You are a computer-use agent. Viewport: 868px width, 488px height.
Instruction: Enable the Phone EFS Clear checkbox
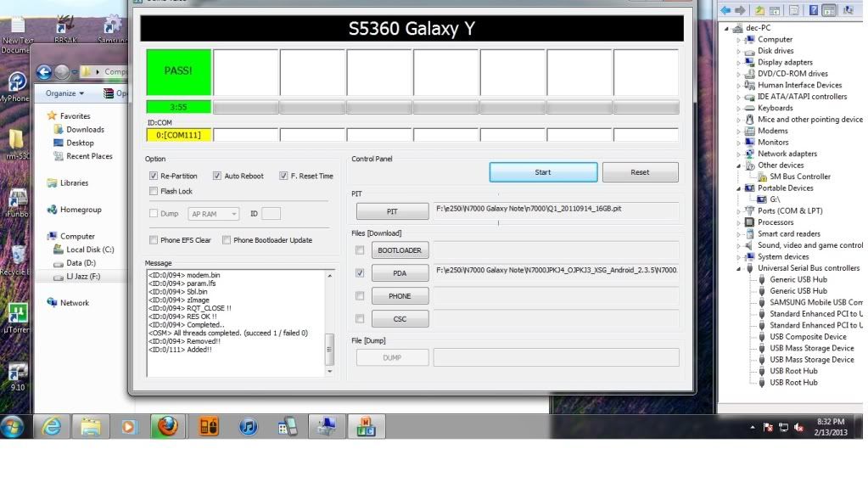coord(154,240)
